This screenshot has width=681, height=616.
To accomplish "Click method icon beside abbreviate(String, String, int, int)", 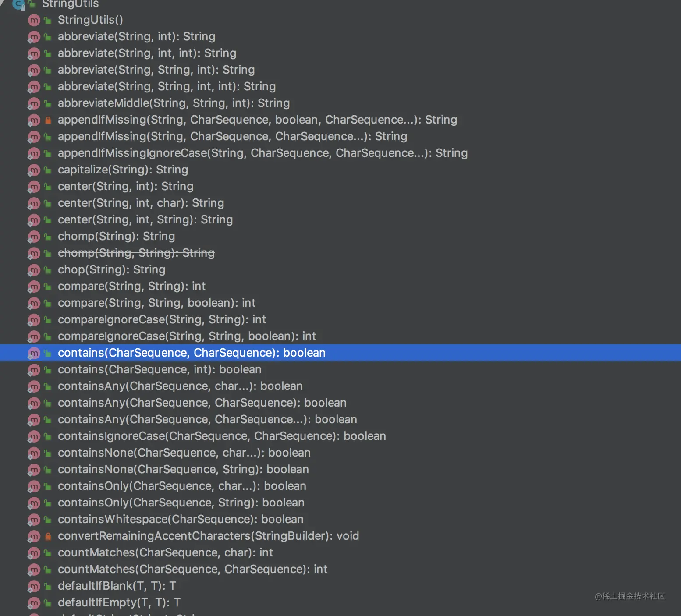I will tap(34, 87).
